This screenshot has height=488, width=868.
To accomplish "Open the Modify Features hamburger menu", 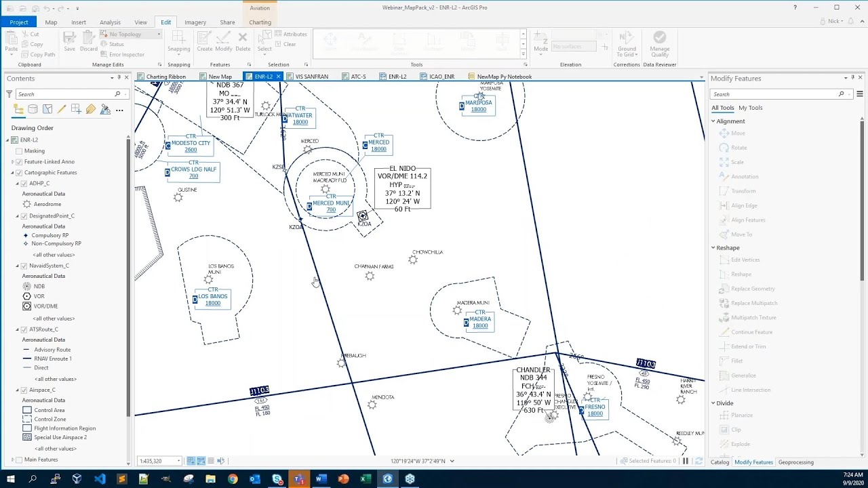I will [x=860, y=94].
